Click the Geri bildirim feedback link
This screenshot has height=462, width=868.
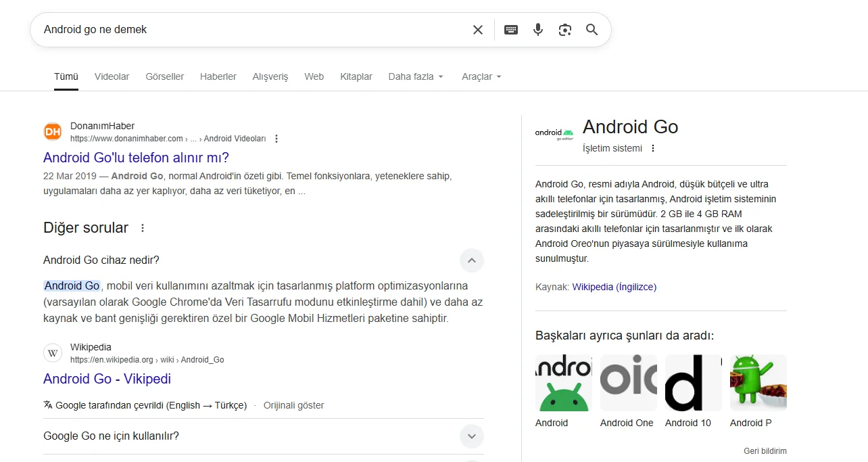765,451
